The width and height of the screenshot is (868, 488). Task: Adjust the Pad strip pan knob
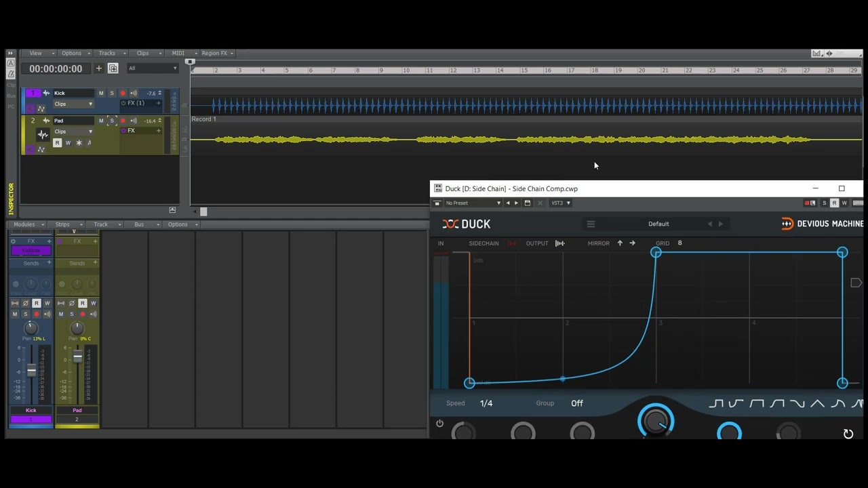pos(77,328)
